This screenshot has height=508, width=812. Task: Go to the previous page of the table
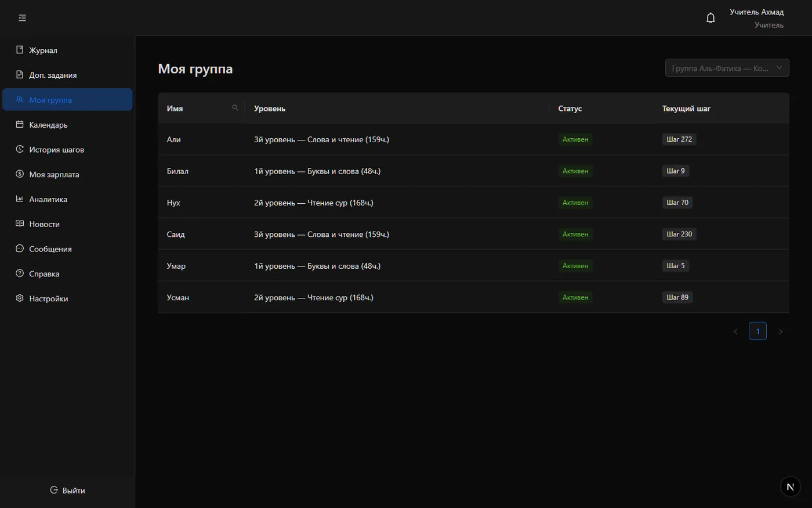coord(735,332)
